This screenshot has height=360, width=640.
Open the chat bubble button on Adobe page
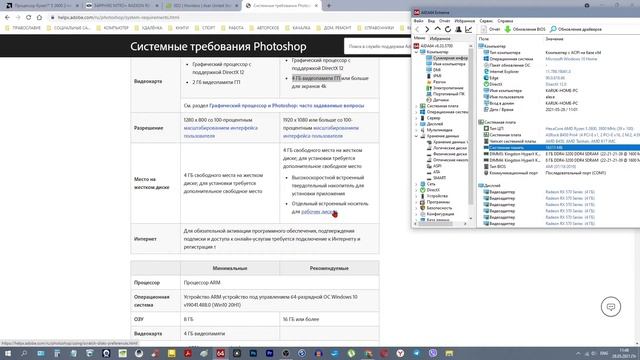click(611, 307)
